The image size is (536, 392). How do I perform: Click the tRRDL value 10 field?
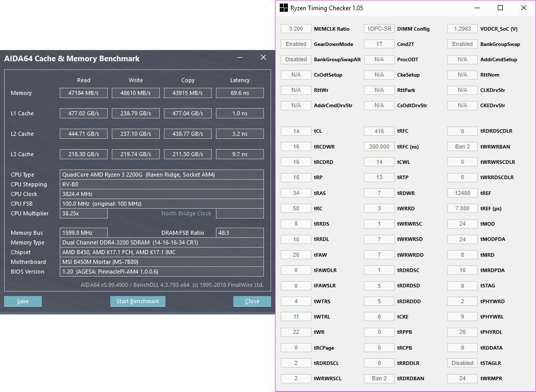point(296,239)
